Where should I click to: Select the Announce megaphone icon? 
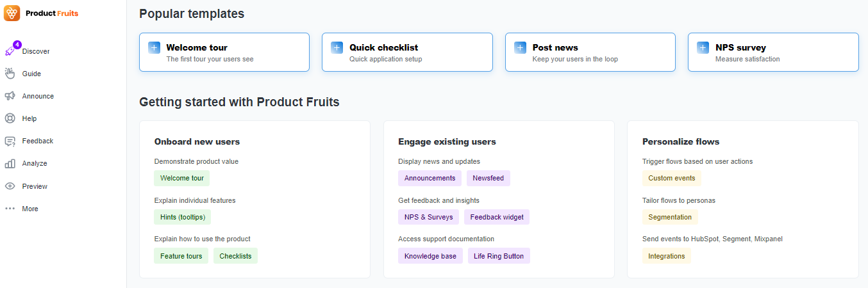pyautogui.click(x=10, y=96)
